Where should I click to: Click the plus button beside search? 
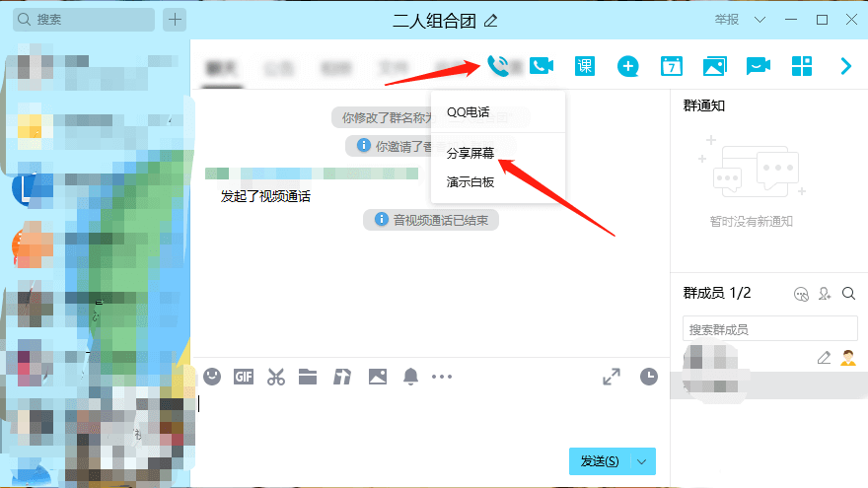tap(175, 20)
